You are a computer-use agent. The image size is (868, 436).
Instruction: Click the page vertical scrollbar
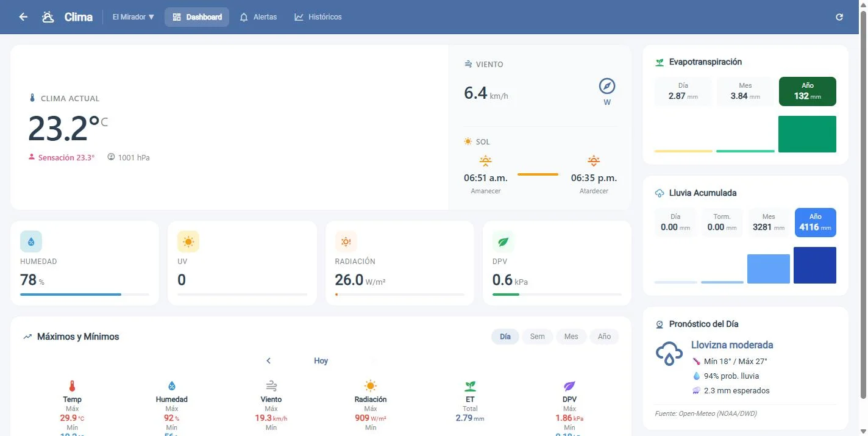point(863,204)
